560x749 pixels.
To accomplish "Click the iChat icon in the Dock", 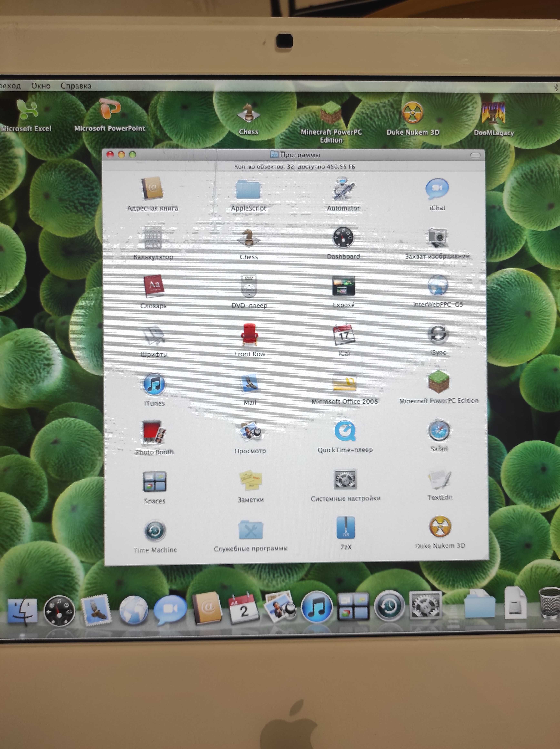I will point(170,610).
